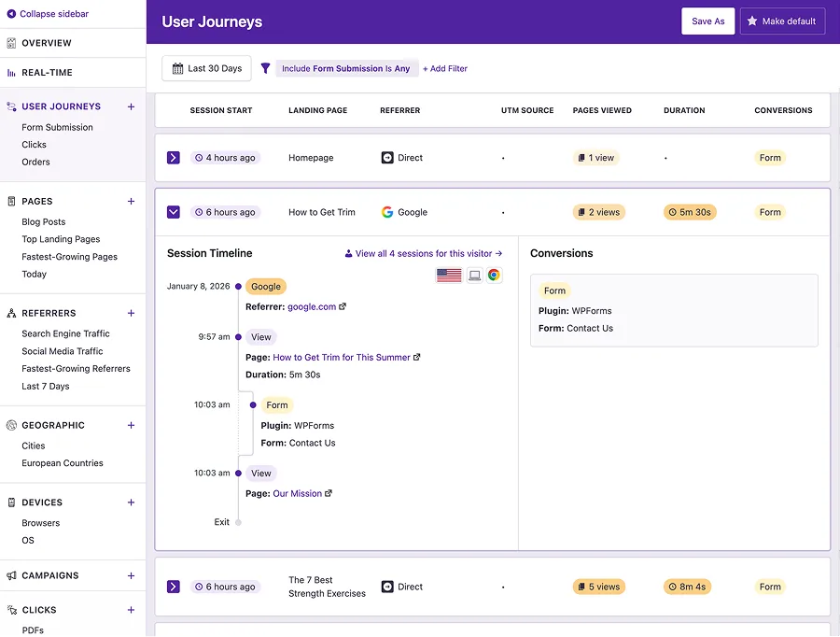The width and height of the screenshot is (840, 637).
Task: Open external link icon next to google.com
Action: (343, 306)
